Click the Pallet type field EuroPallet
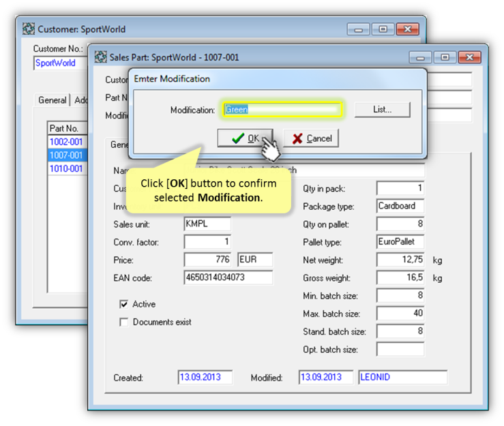The image size is (504, 426). tap(400, 241)
